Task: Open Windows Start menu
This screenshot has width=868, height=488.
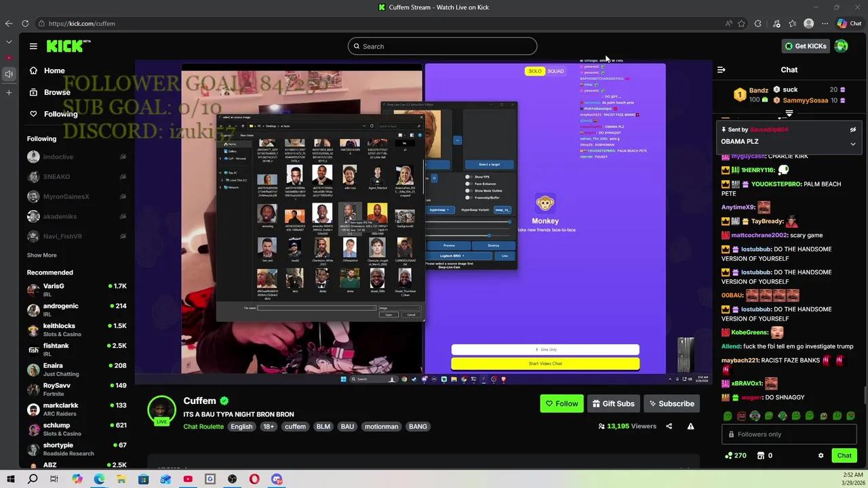Action: point(10,479)
